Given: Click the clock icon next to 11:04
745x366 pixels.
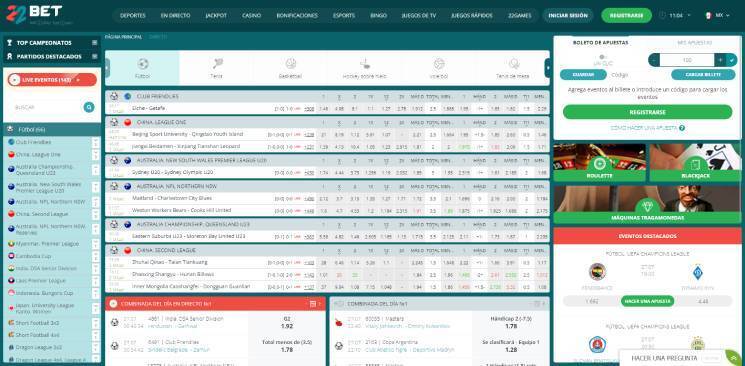Looking at the screenshot, I should click(x=662, y=15).
